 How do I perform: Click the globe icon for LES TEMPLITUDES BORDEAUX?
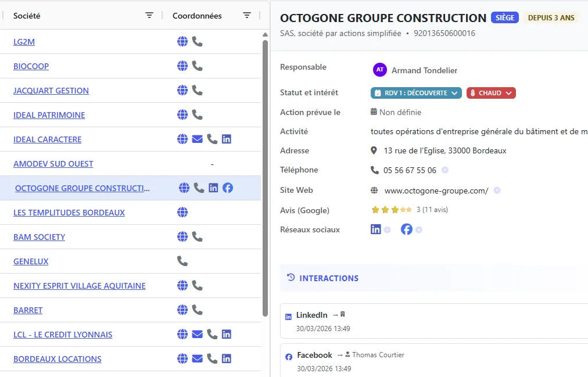pos(182,212)
